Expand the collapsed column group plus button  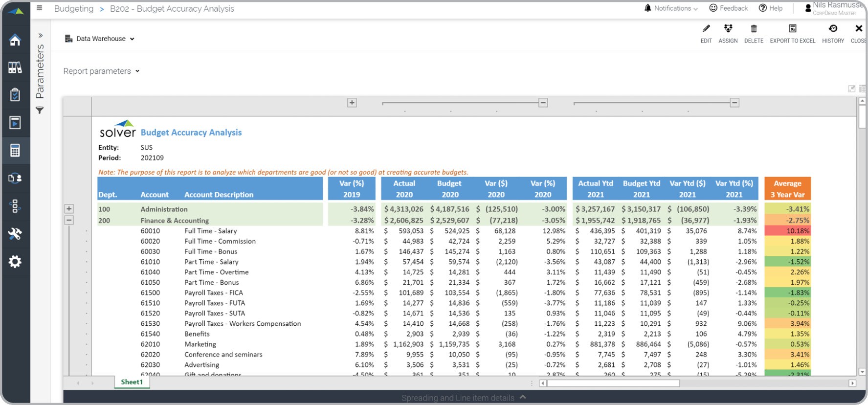click(352, 103)
